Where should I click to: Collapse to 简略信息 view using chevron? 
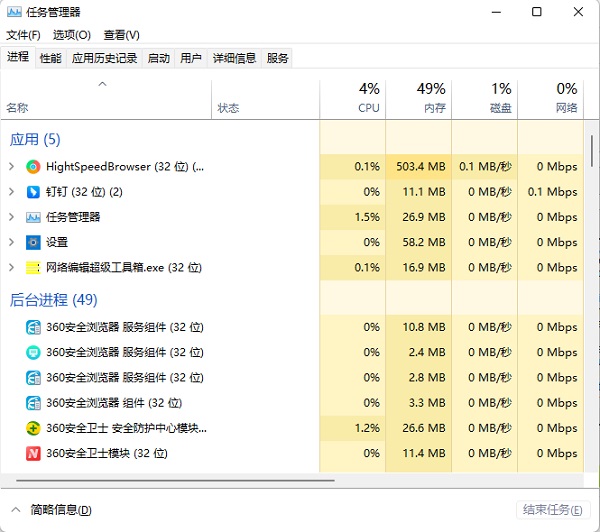pos(16,509)
